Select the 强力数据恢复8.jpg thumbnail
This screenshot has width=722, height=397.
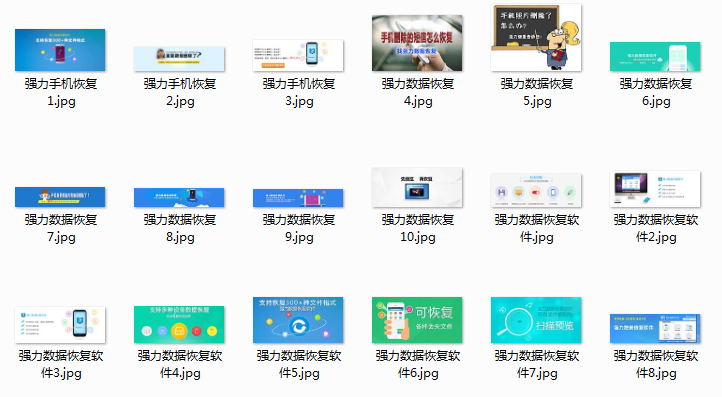point(179,197)
